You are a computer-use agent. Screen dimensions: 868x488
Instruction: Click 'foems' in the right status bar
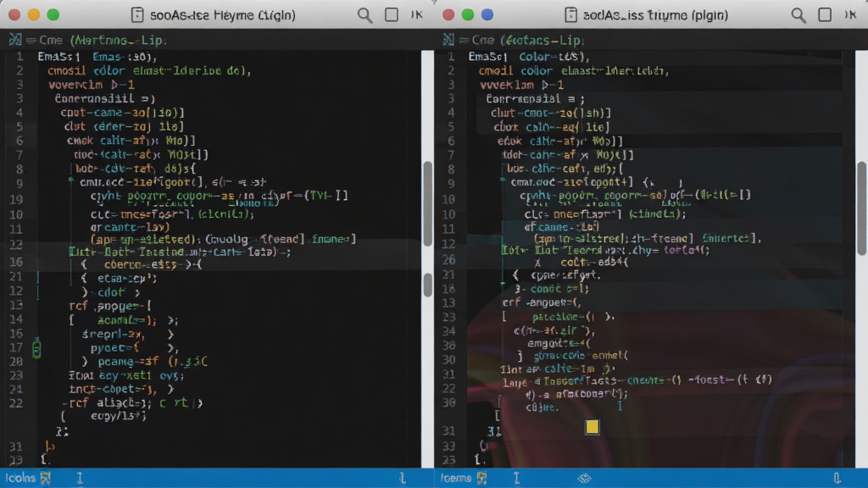tap(456, 478)
